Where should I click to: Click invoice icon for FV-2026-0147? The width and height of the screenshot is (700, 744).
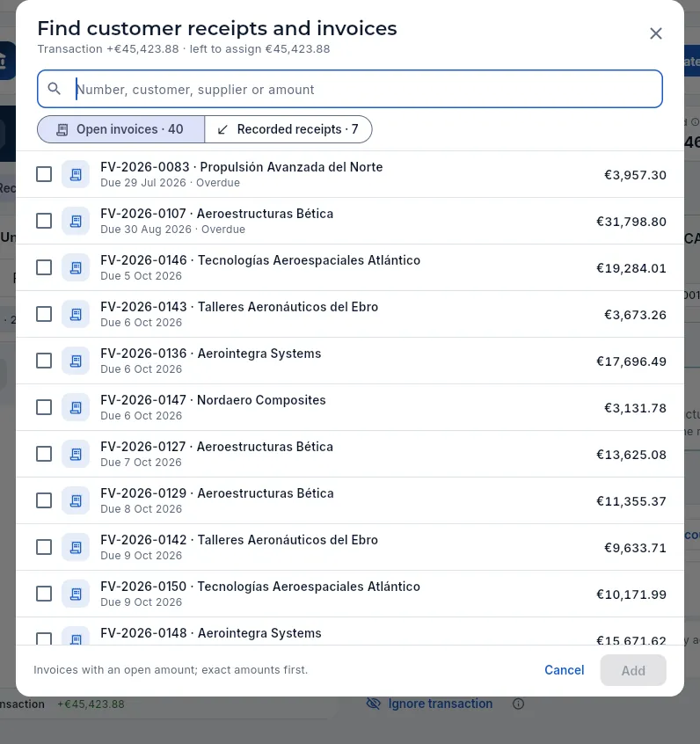[76, 407]
